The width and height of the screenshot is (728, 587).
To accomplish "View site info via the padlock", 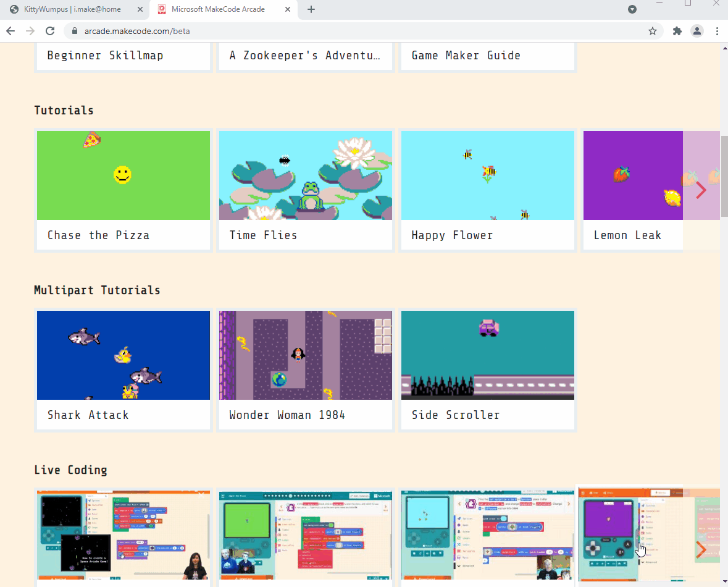I will click(x=74, y=31).
